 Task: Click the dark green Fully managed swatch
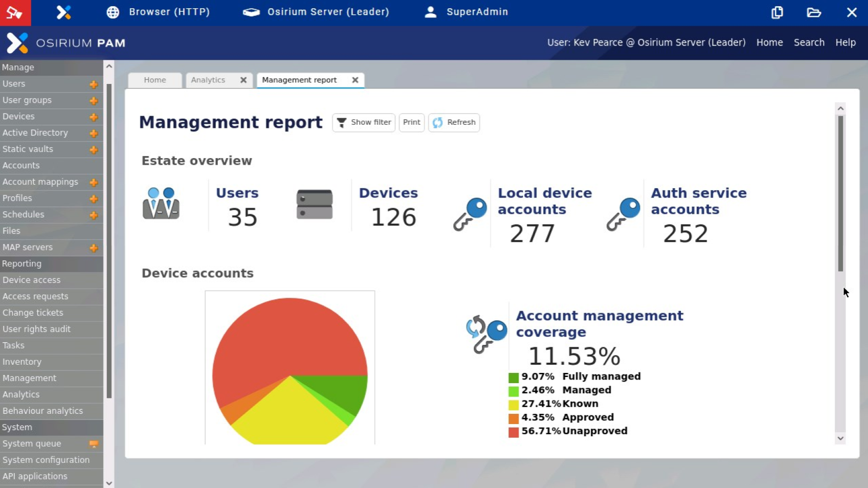[514, 378]
